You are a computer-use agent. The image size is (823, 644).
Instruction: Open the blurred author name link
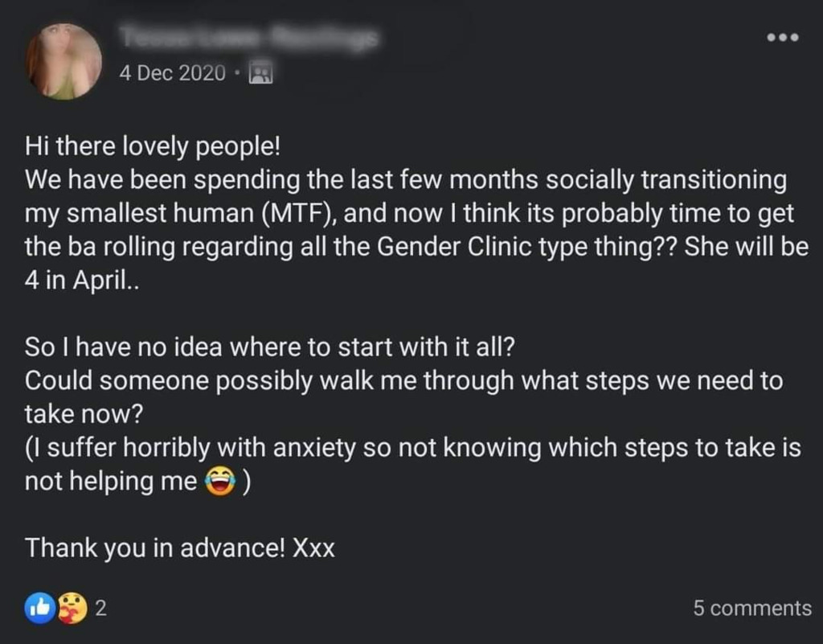pos(249,36)
